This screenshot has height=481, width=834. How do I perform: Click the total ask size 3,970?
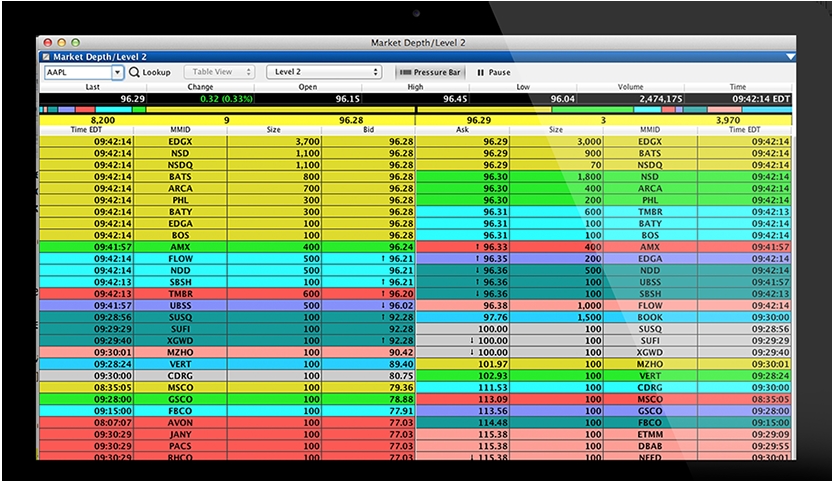coord(728,120)
